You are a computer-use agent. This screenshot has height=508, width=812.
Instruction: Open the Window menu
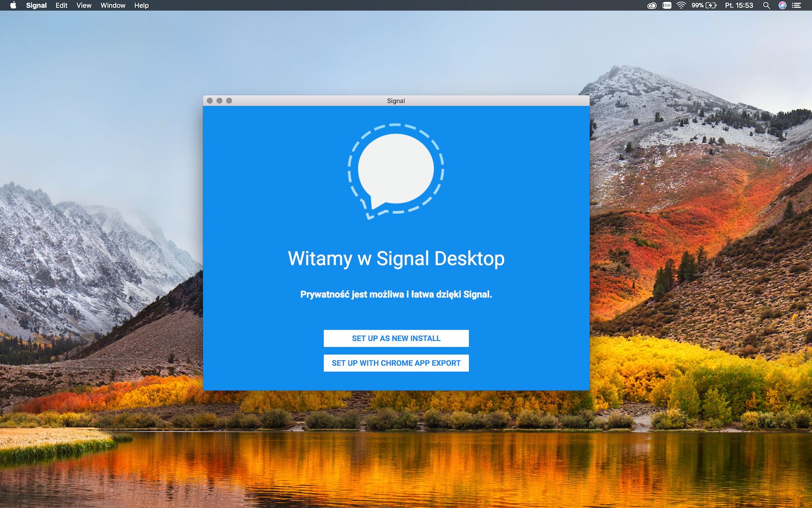pos(113,5)
